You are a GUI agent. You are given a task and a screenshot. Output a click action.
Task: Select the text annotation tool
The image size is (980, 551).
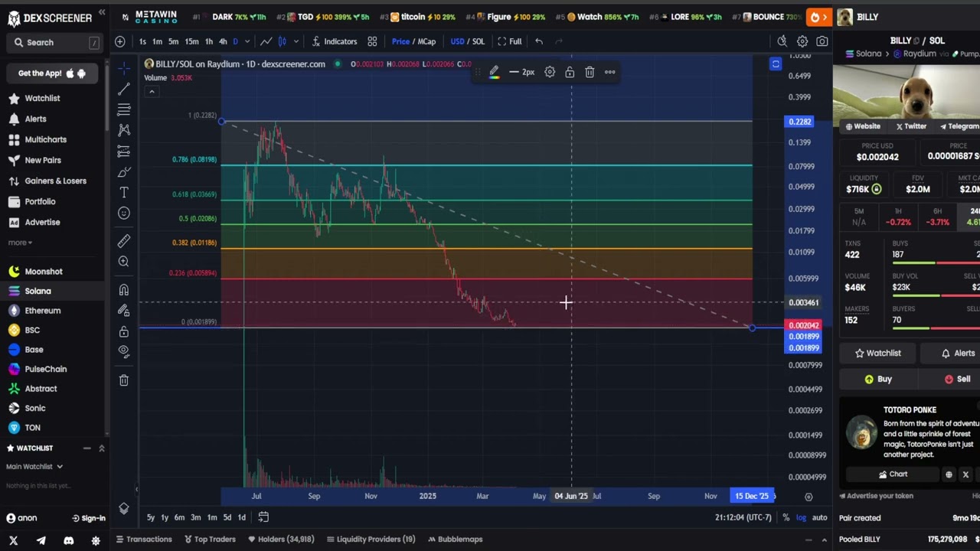[124, 192]
